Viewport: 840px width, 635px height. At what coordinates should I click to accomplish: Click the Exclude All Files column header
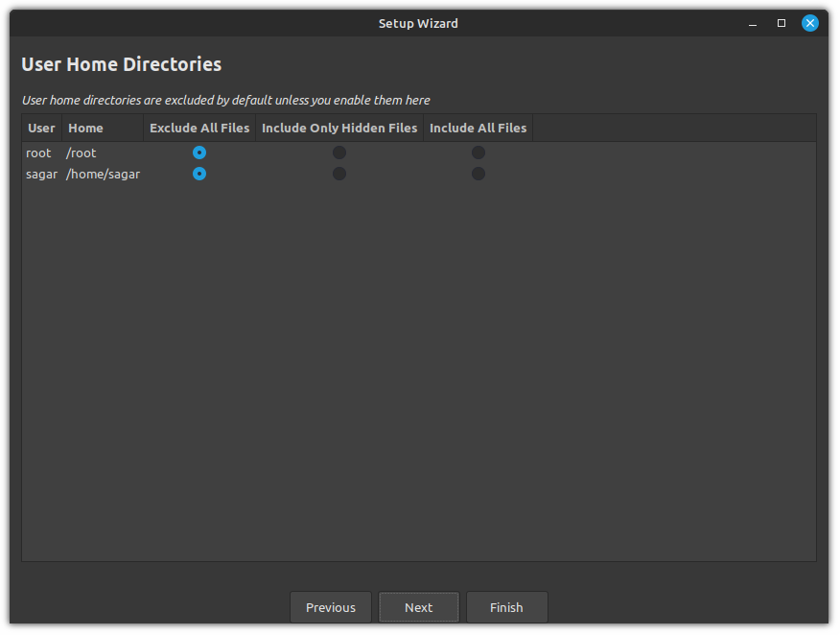tap(199, 129)
